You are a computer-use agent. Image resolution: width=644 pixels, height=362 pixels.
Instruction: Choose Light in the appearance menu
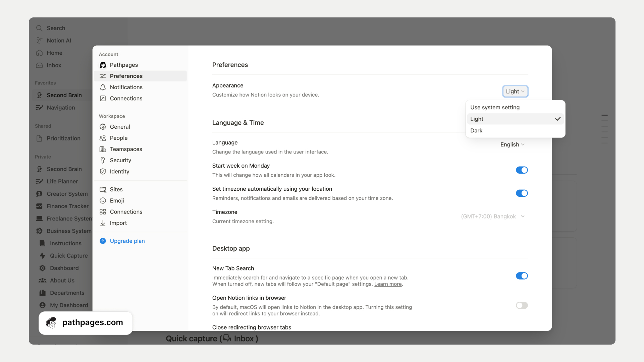515,119
